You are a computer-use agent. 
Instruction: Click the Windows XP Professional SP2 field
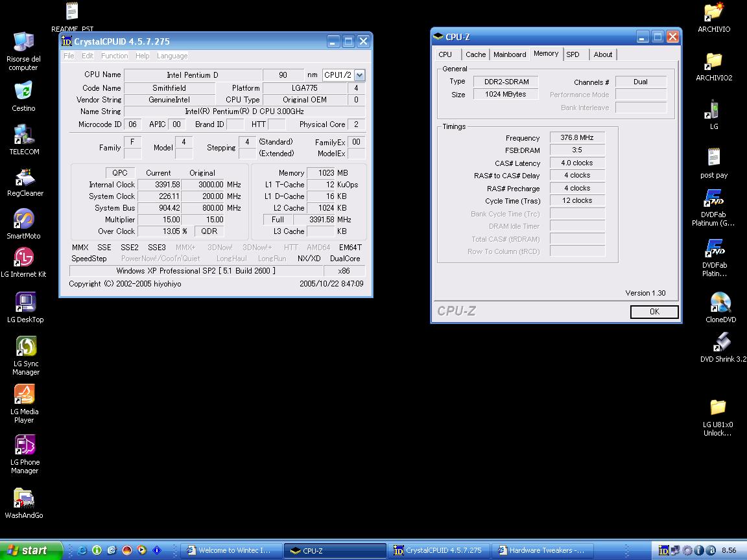click(196, 271)
